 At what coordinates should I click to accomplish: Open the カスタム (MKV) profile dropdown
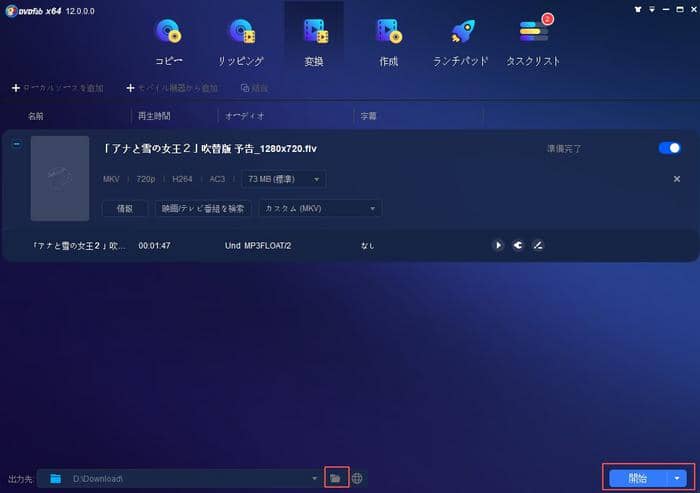coord(320,209)
